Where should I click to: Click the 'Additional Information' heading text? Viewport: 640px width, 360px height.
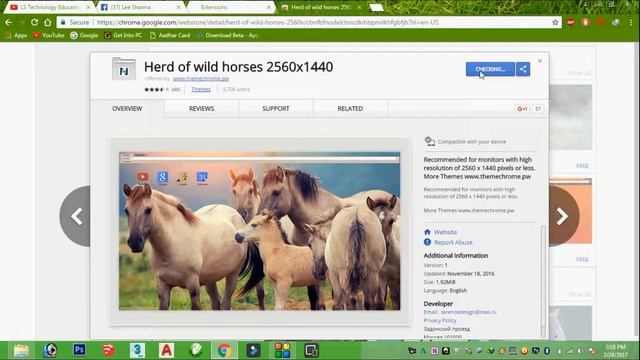click(x=456, y=256)
